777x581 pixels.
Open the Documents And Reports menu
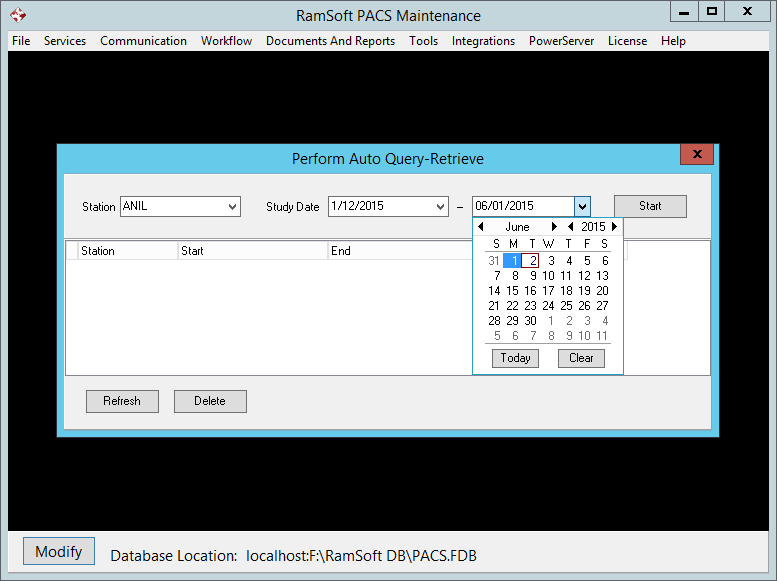point(330,41)
